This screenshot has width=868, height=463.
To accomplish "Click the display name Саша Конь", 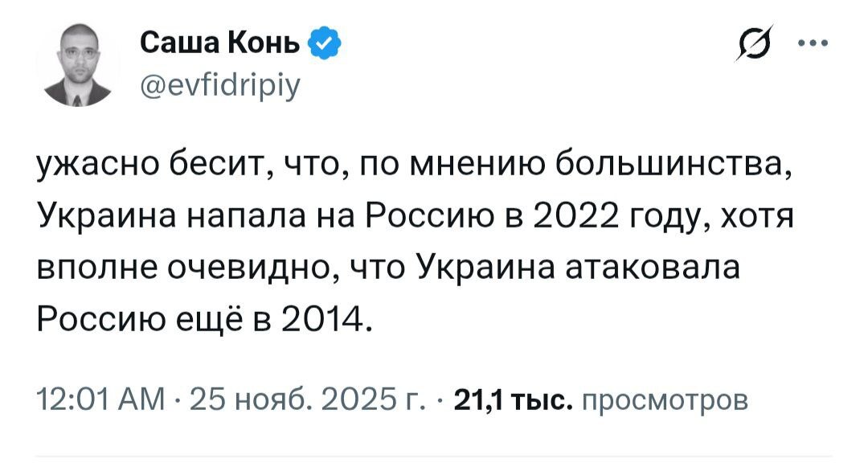I will pyautogui.click(x=221, y=43).
